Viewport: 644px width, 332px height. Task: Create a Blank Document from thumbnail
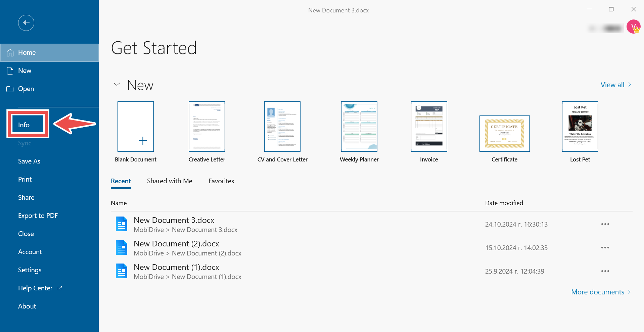coord(136,127)
